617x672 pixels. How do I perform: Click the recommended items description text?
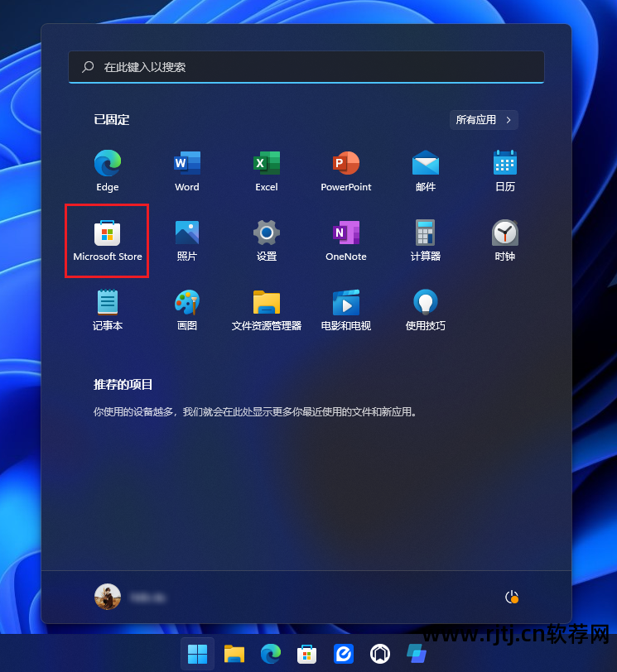(255, 412)
